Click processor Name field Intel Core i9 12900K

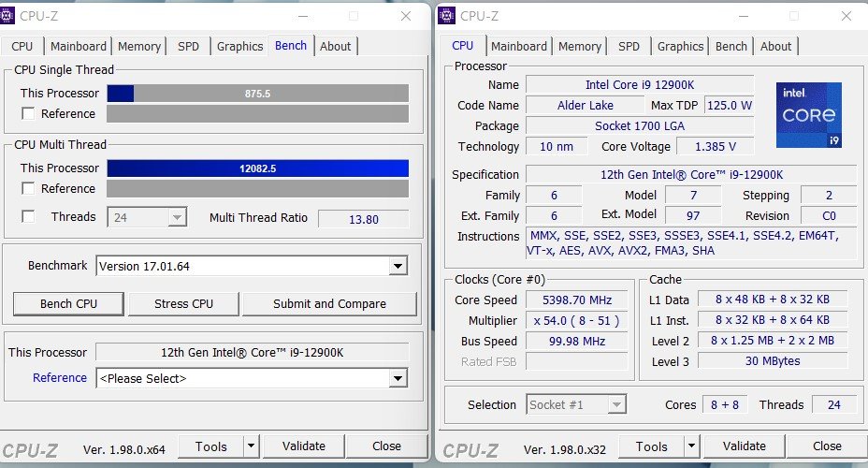640,85
